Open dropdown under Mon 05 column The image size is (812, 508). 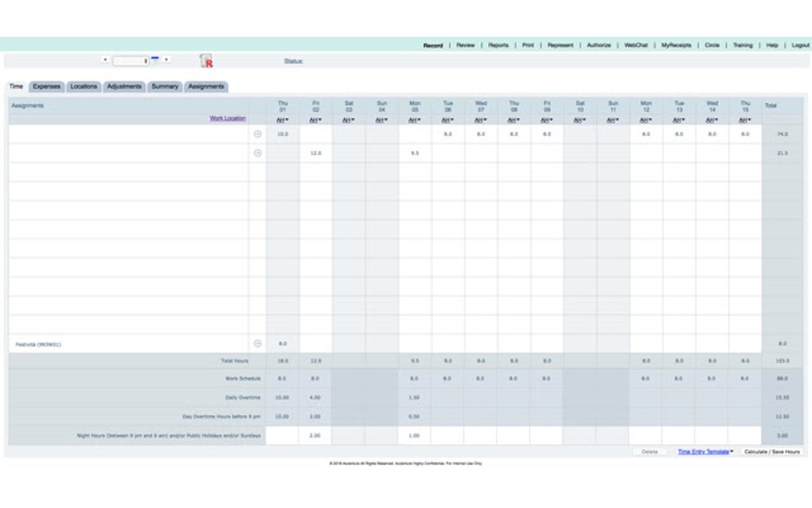click(x=415, y=120)
